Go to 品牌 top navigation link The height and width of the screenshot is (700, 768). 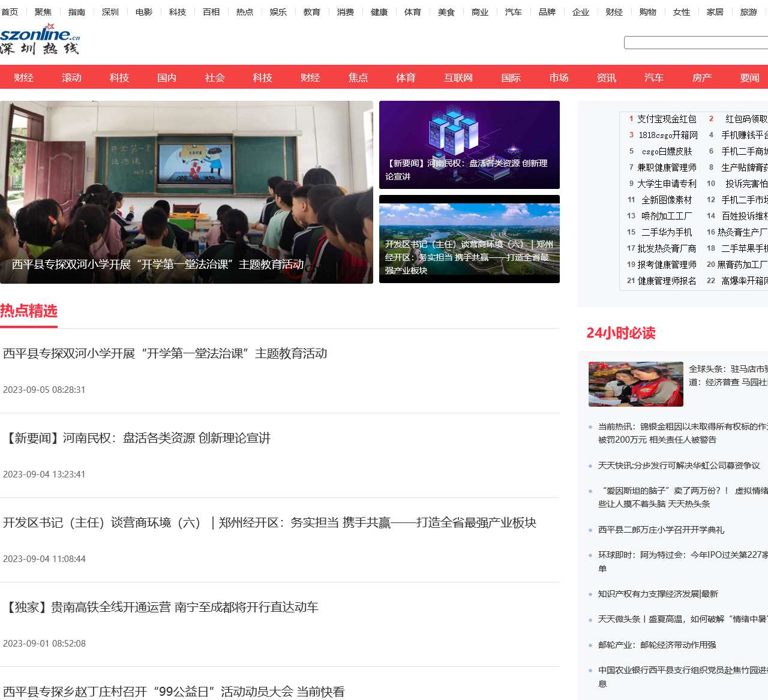(547, 12)
